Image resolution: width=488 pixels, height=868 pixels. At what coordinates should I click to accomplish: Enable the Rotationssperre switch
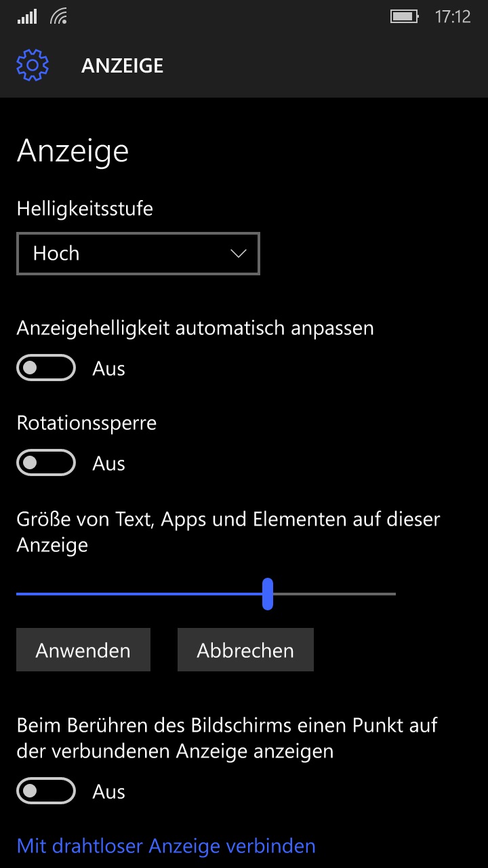pos(46,463)
